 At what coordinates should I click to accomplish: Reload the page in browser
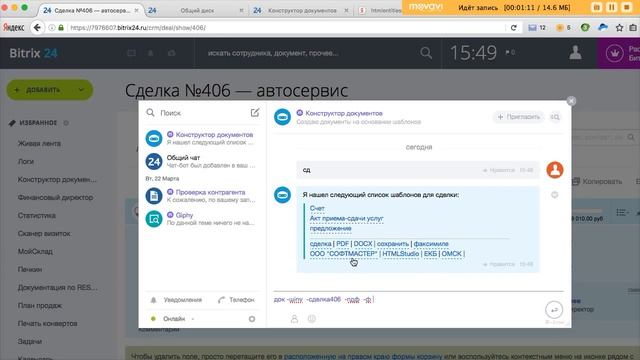coord(513,28)
